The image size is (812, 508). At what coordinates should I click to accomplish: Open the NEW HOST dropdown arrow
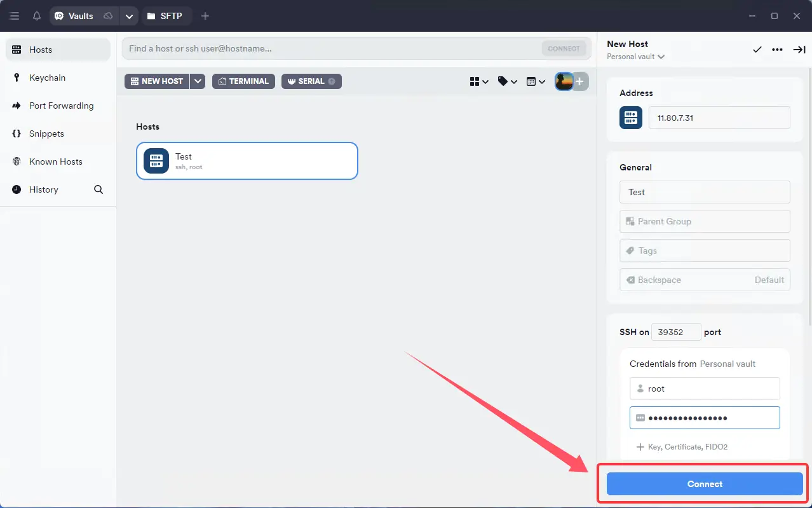point(198,81)
